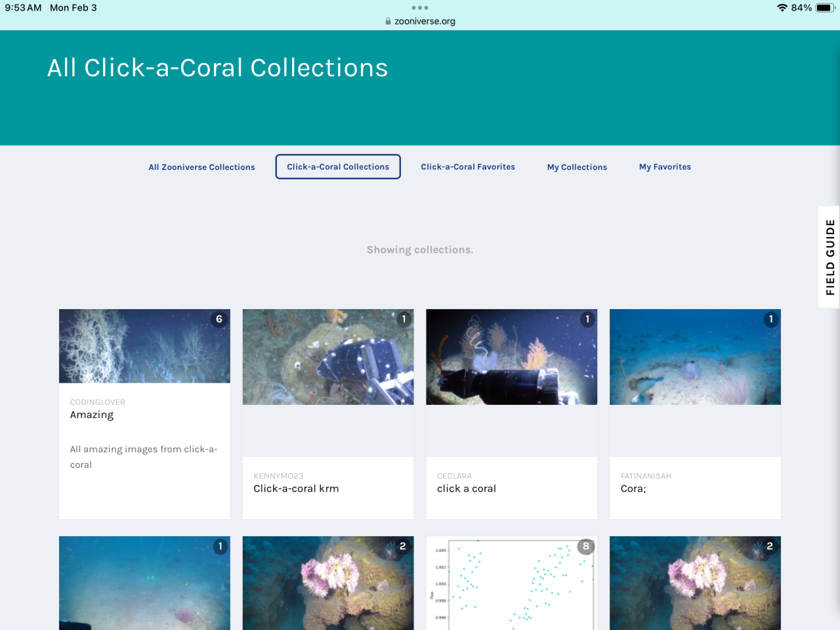Tap the lock icon beside zooniverse.org
The height and width of the screenshot is (630, 840).
pyautogui.click(x=388, y=21)
